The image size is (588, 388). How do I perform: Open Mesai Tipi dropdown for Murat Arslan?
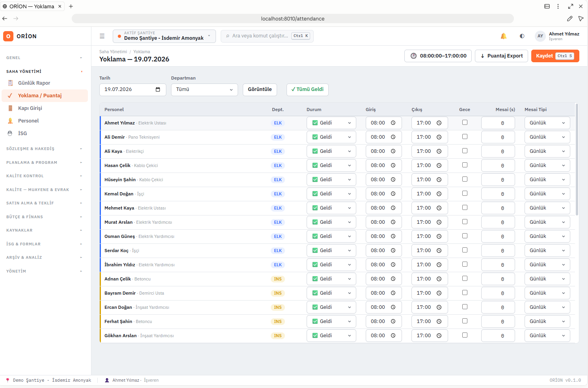click(x=547, y=222)
